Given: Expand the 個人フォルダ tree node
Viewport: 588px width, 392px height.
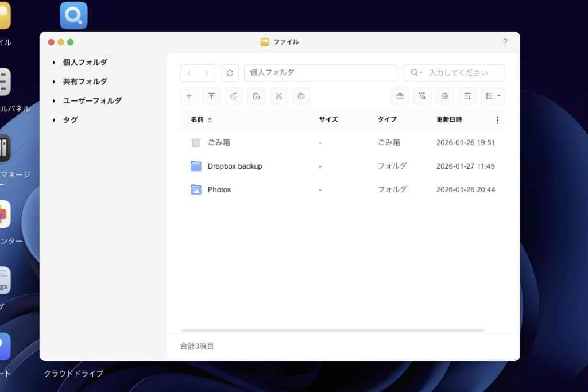Looking at the screenshot, I should (x=54, y=63).
